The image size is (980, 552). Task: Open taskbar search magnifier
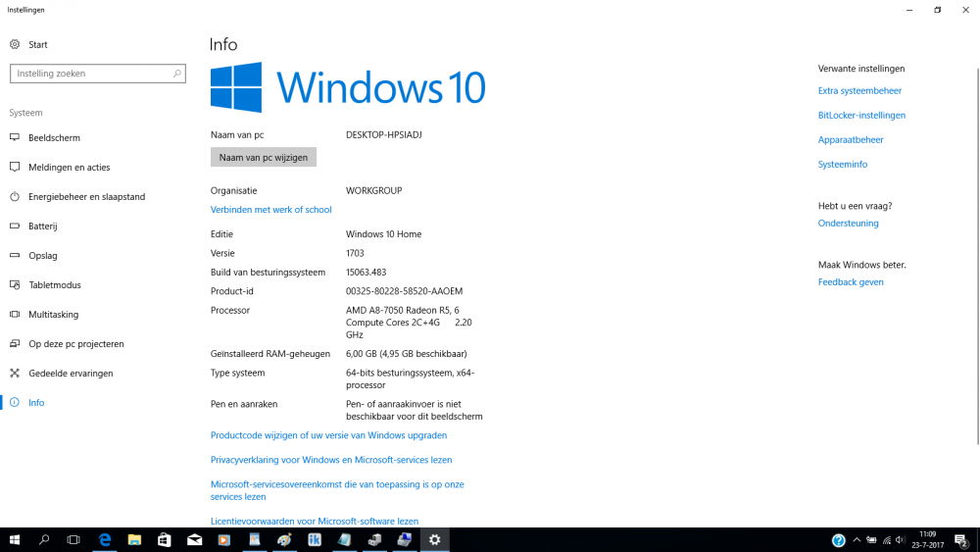(44, 539)
